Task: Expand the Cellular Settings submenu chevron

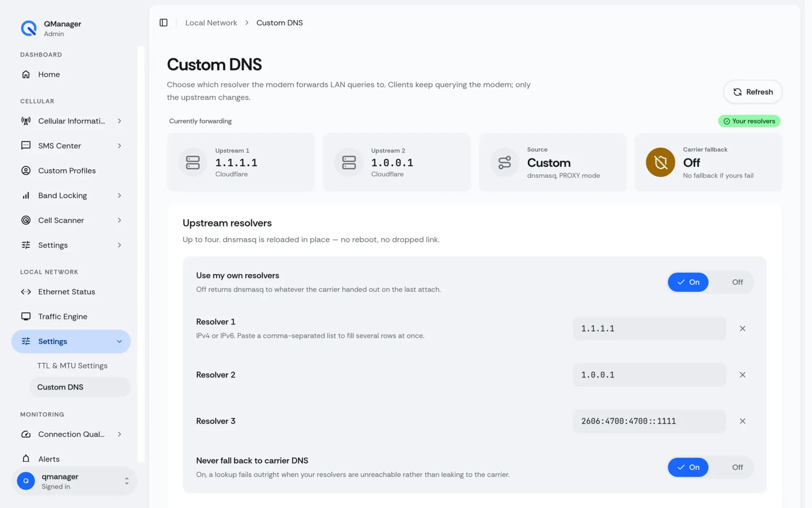Action: pos(119,245)
